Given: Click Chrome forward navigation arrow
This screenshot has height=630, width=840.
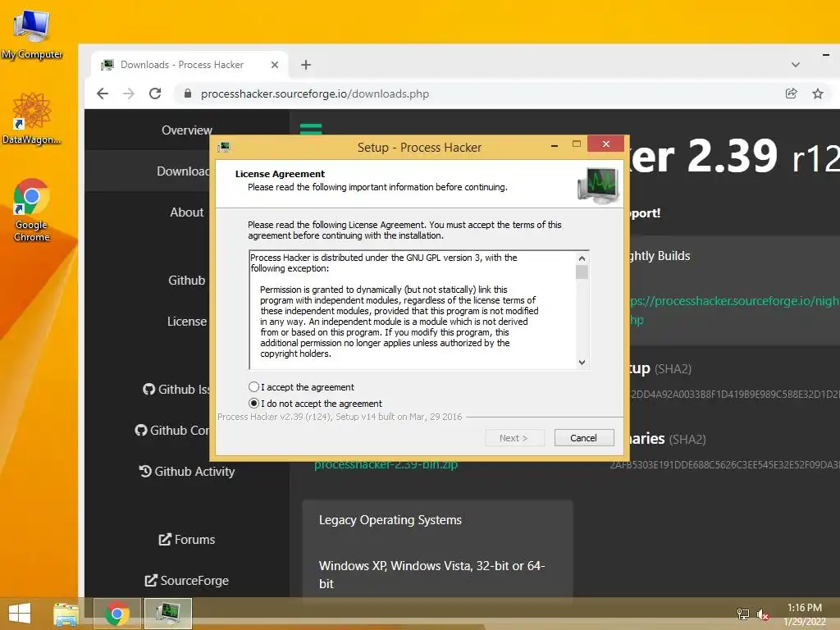Looking at the screenshot, I should point(129,94).
